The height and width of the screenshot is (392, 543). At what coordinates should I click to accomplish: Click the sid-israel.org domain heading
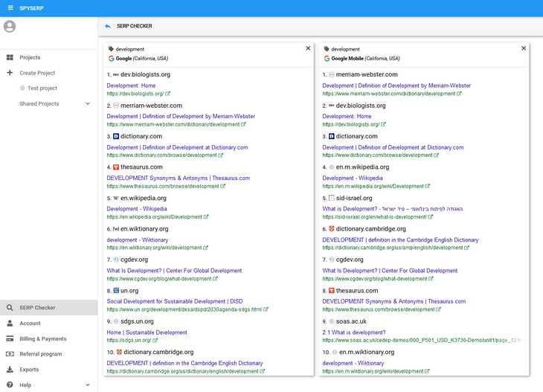click(x=354, y=198)
